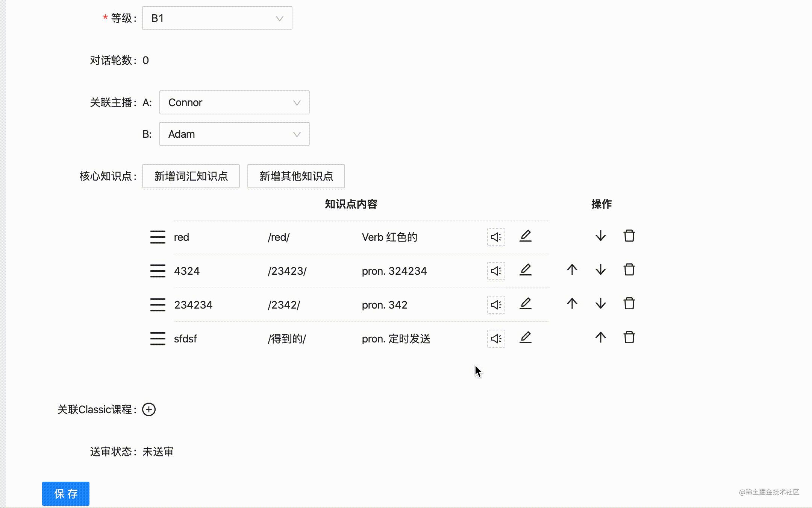The height and width of the screenshot is (508, 812).
Task: Delete the 234234 row
Action: pos(629,304)
